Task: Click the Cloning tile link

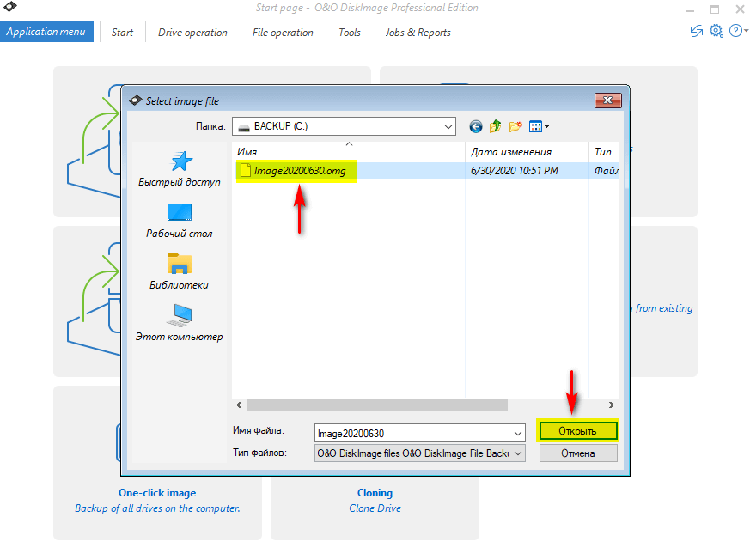Action: point(375,492)
